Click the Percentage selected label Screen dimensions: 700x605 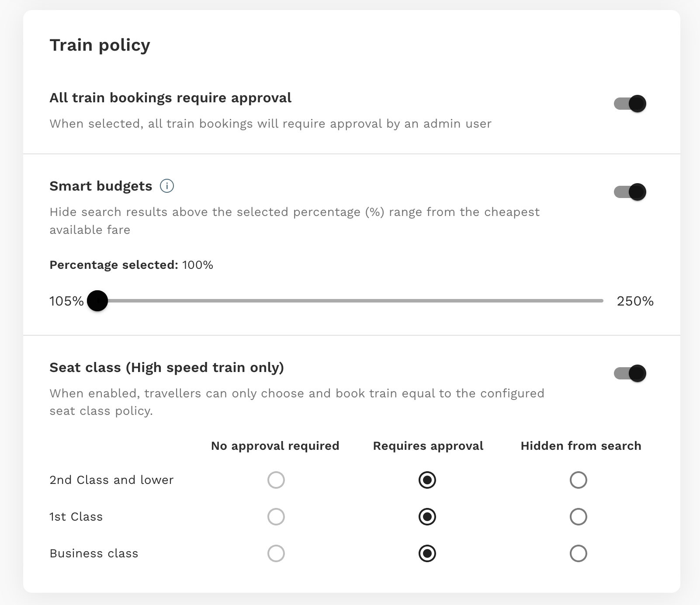114,265
